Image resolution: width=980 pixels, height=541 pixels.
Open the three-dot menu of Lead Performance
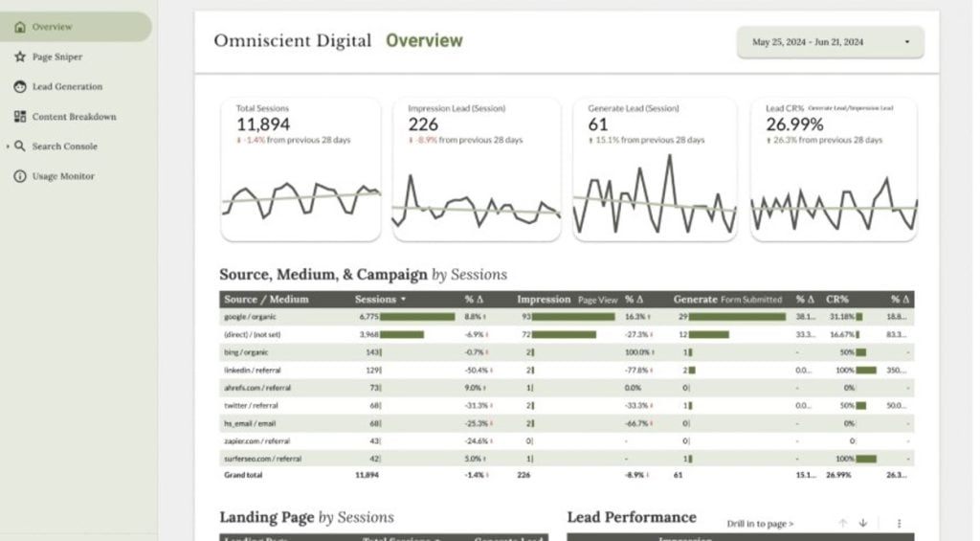click(899, 523)
